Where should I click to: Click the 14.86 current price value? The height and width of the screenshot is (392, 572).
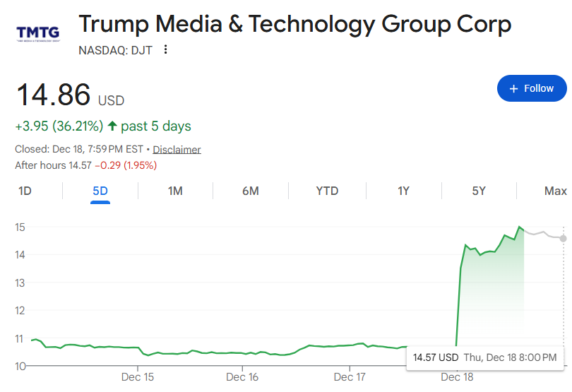click(54, 95)
